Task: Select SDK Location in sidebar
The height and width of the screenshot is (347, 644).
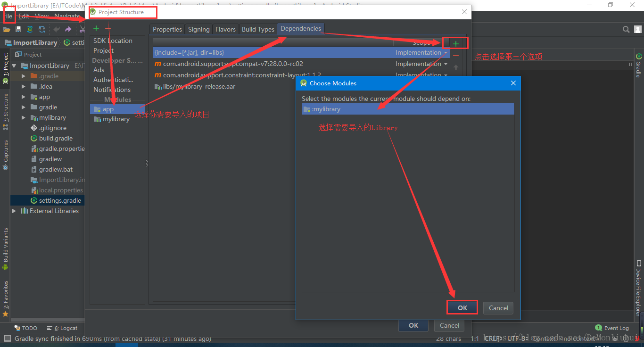Action: click(x=113, y=41)
